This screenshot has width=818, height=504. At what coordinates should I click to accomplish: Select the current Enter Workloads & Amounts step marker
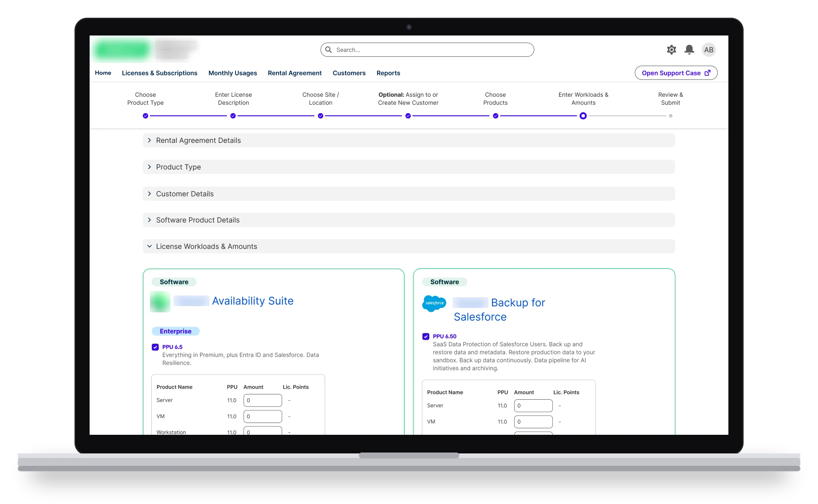583,116
